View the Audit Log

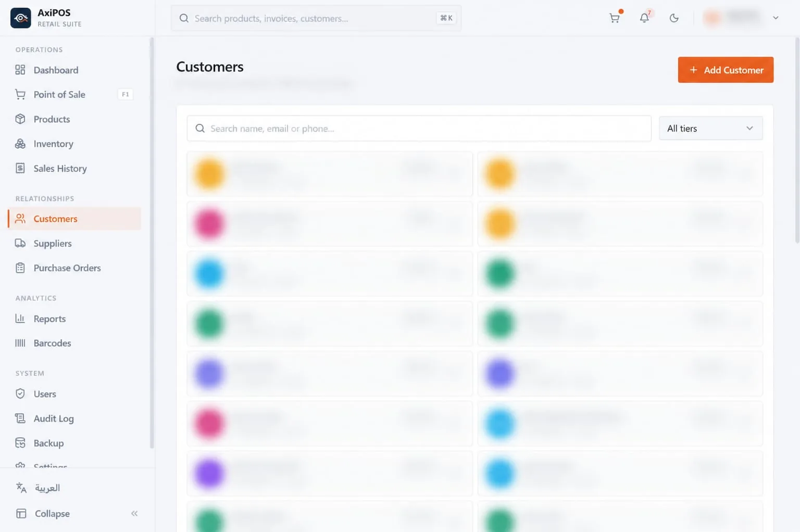click(74, 419)
